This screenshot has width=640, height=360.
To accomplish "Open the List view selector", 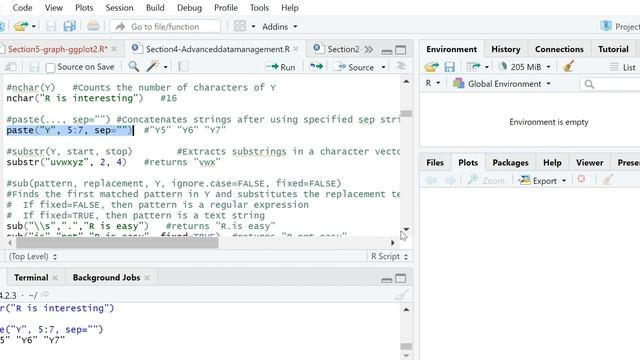I will pyautogui.click(x=623, y=67).
